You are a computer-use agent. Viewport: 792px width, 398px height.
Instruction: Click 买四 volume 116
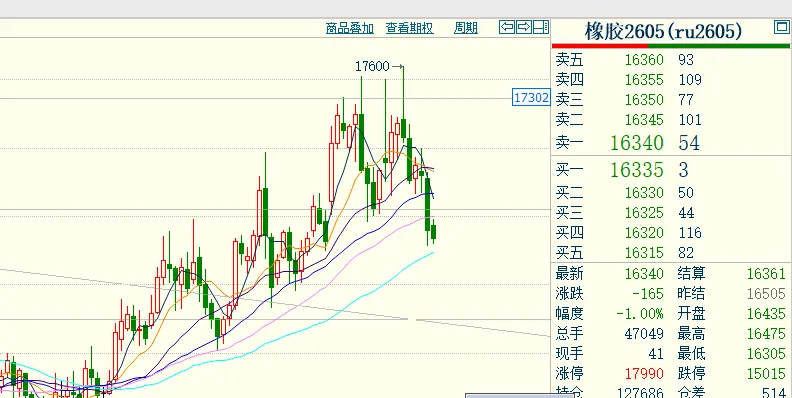coord(690,232)
